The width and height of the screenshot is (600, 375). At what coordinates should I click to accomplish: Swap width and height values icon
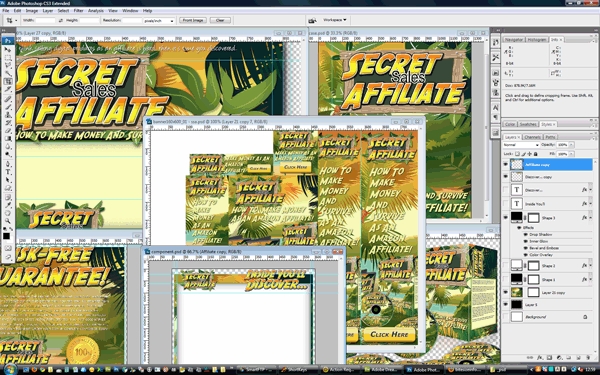click(61, 20)
